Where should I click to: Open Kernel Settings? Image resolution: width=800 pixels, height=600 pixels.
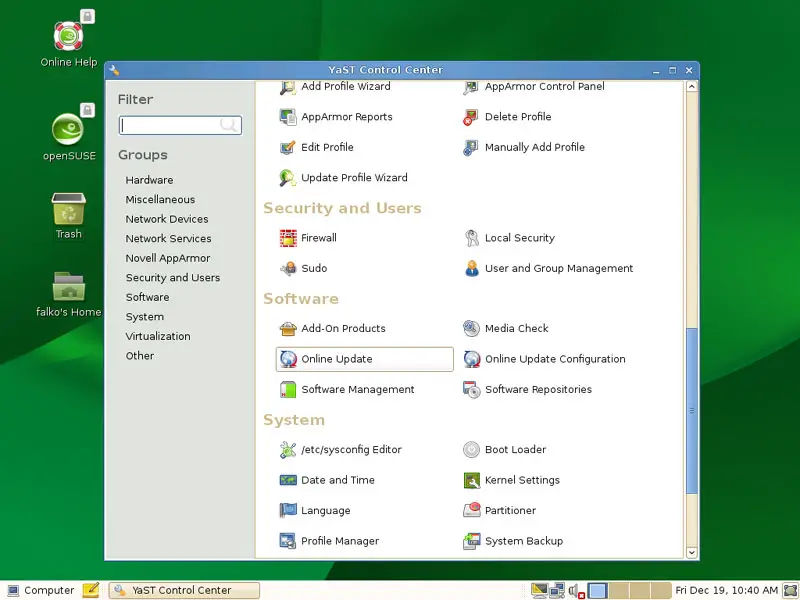[511, 480]
